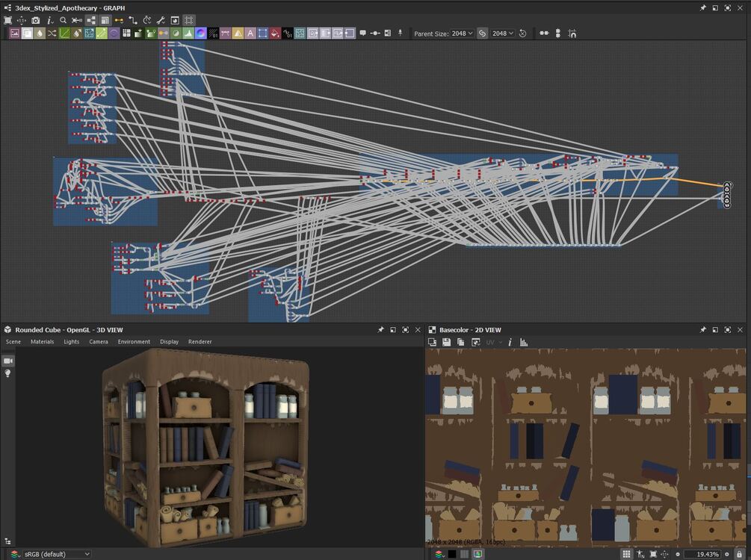This screenshot has width=751, height=560.
Task: Open the timing display dropdown icon
Action: pos(147,20)
